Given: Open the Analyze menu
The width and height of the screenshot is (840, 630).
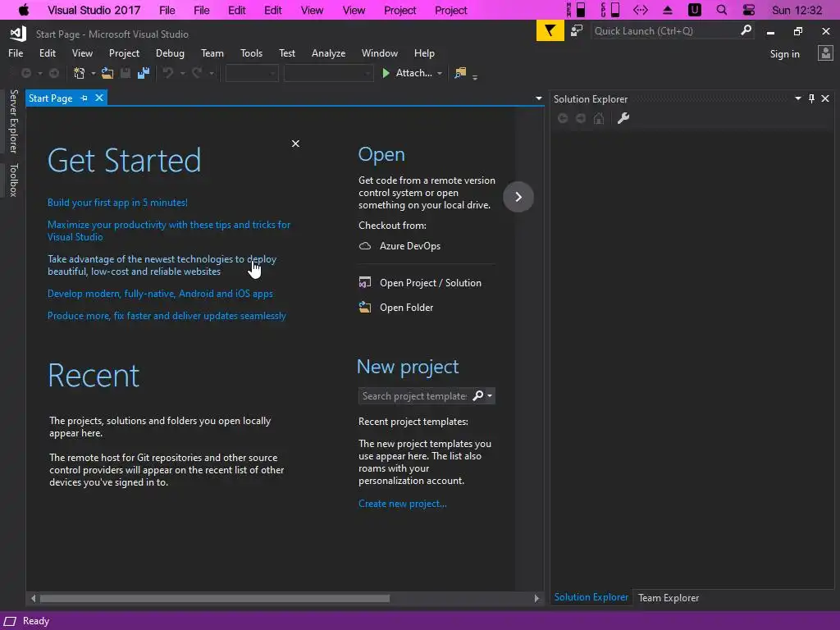Looking at the screenshot, I should (328, 53).
